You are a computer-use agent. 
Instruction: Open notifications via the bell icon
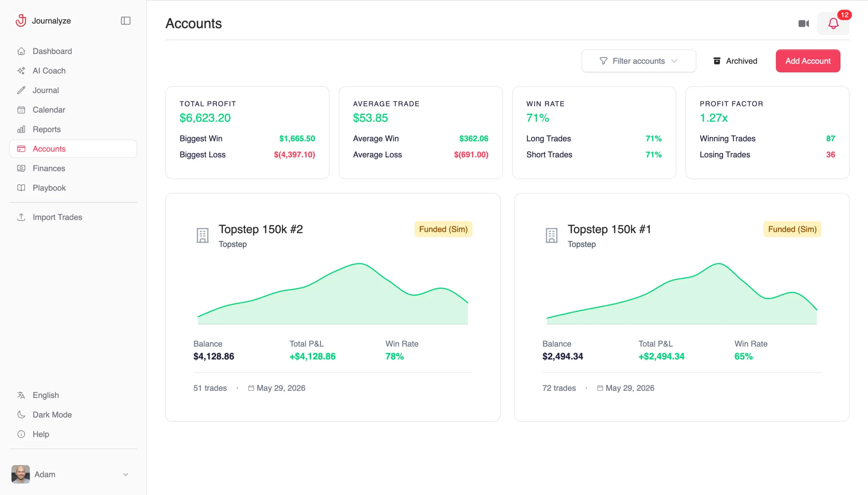(x=833, y=24)
